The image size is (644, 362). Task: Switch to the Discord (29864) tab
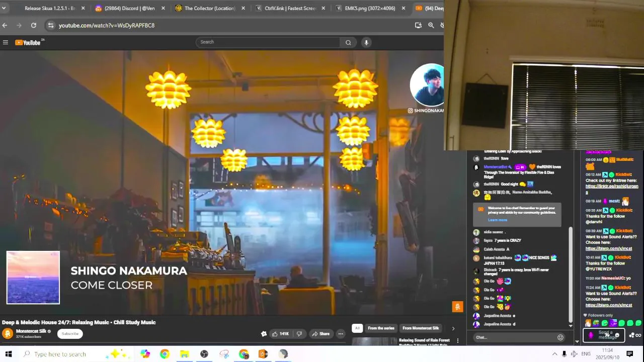pos(129,8)
